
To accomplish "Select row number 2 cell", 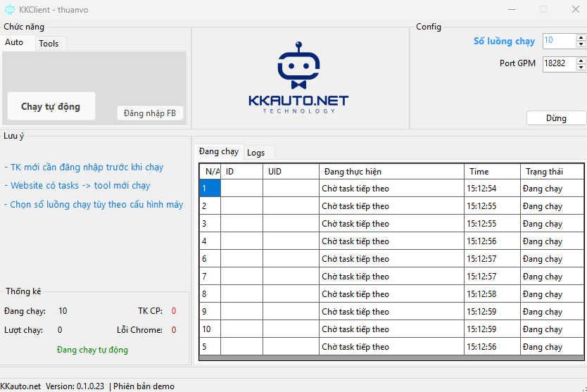I will click(x=210, y=206).
